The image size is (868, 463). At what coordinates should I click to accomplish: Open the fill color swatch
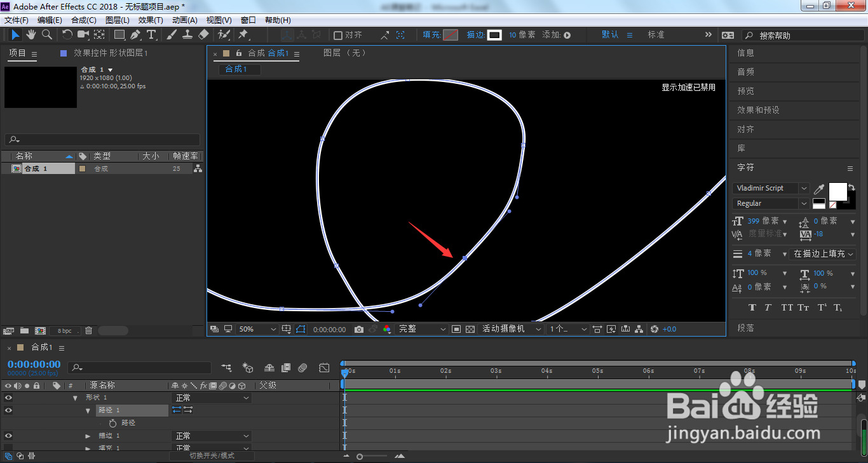coord(451,35)
